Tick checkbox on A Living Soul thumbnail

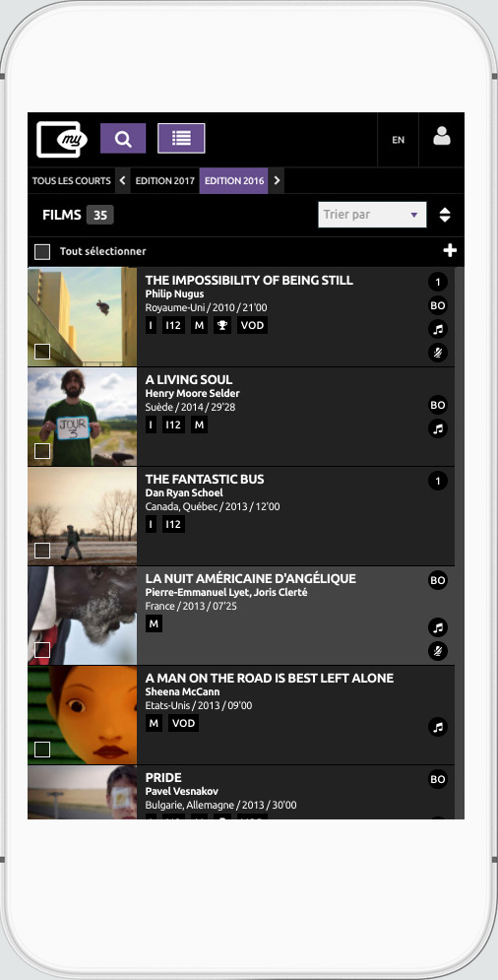click(42, 451)
